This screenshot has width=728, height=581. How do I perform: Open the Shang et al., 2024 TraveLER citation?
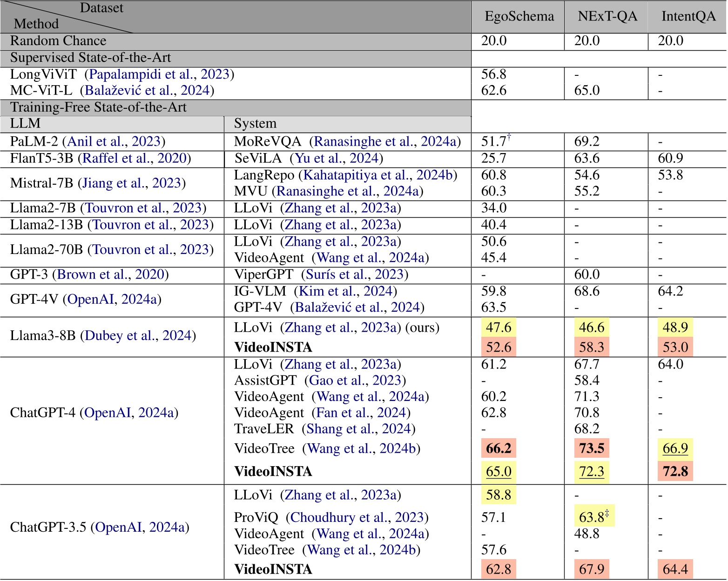pyautogui.click(x=358, y=429)
